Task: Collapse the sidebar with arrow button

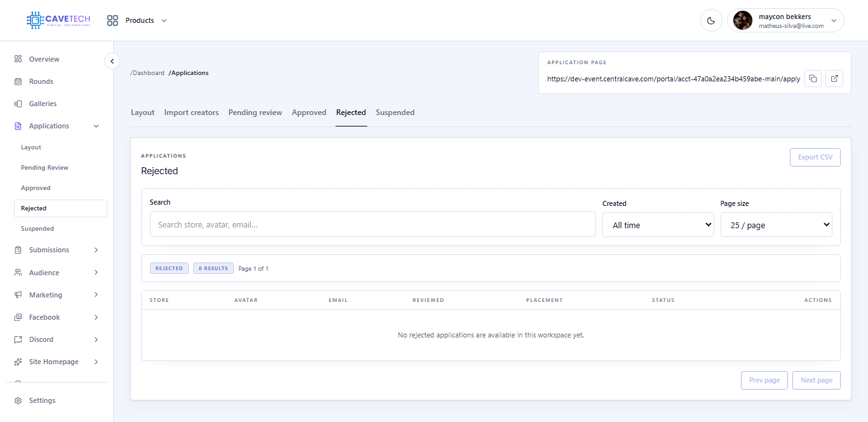Action: click(112, 61)
